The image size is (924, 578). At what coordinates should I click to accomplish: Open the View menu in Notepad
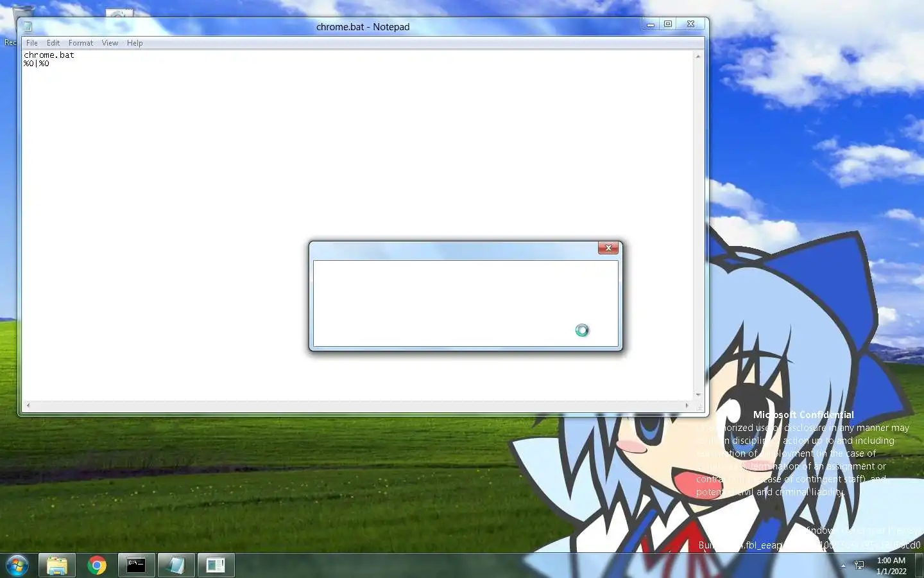(x=110, y=43)
